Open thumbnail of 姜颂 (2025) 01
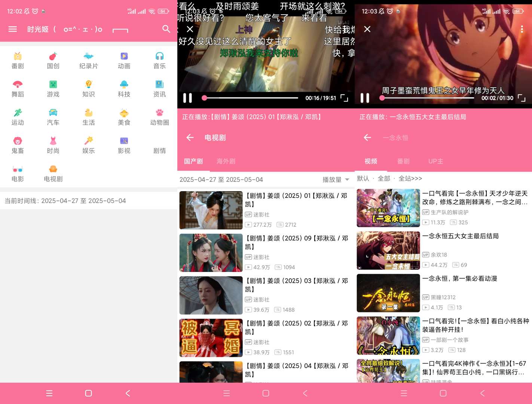Viewport: 532px width, 404px height. tap(211, 210)
